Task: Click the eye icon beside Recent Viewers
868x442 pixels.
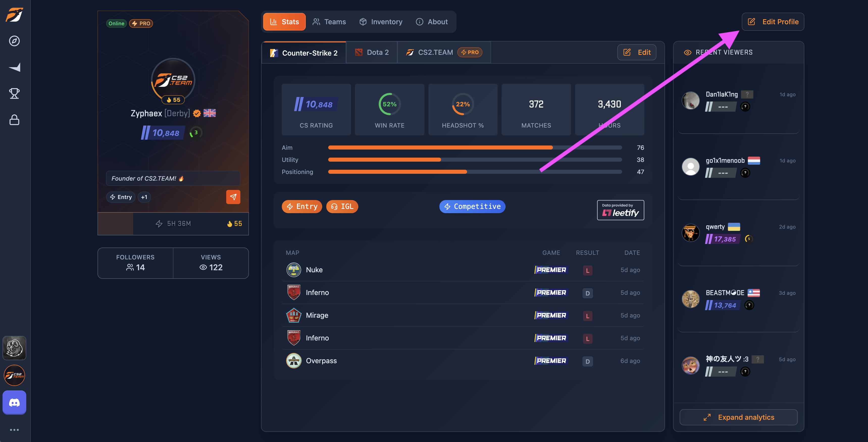Action: [687, 52]
